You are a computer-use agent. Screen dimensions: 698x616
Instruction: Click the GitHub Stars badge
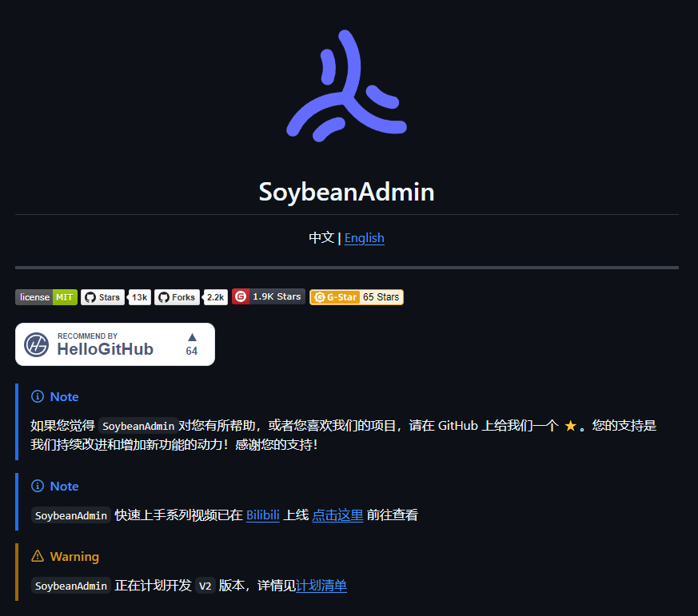(x=102, y=297)
